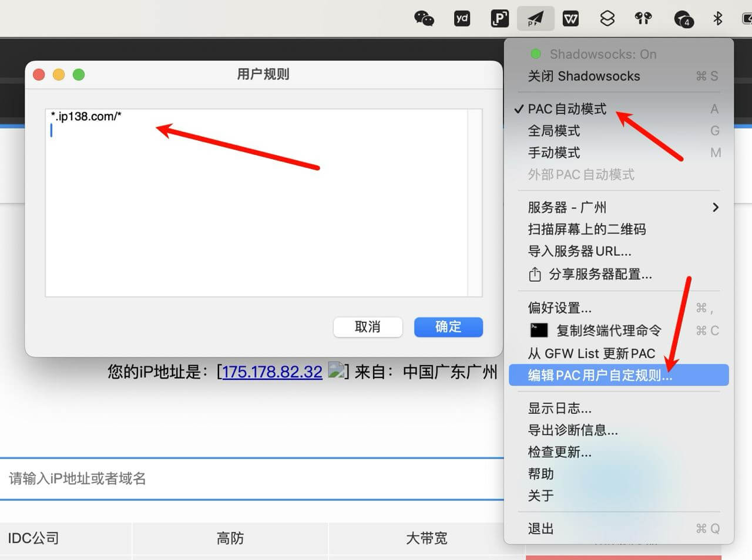752x560 pixels.
Task: Click the Shadowsocks paper plane icon
Action: pos(535,19)
